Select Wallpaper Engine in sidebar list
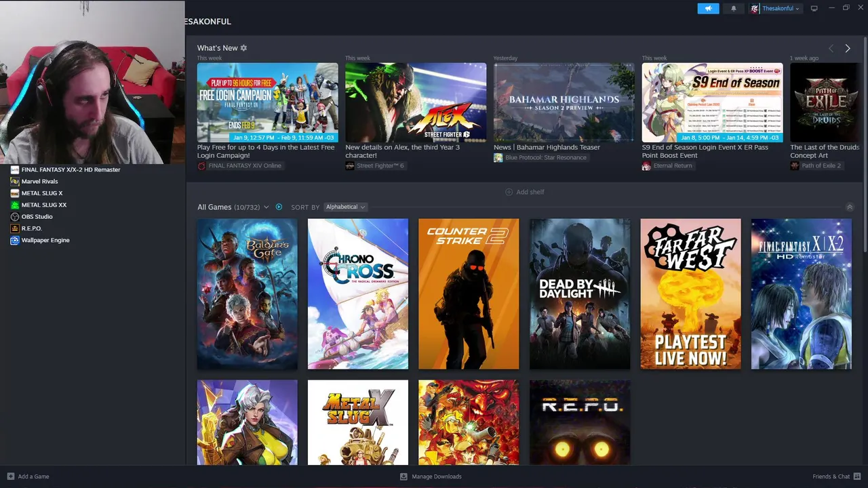Screen dimensions: 868x488 92,240
